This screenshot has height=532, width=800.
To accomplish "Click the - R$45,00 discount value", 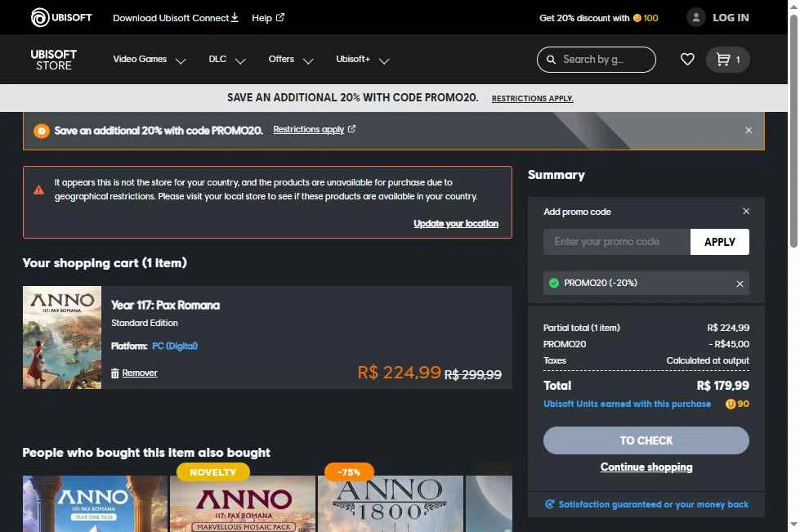I will tap(729, 344).
